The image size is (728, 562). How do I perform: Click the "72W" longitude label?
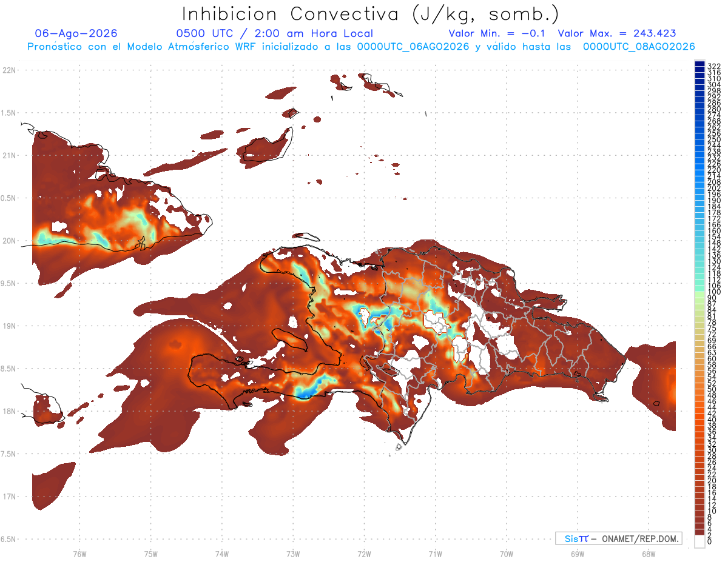[364, 554]
